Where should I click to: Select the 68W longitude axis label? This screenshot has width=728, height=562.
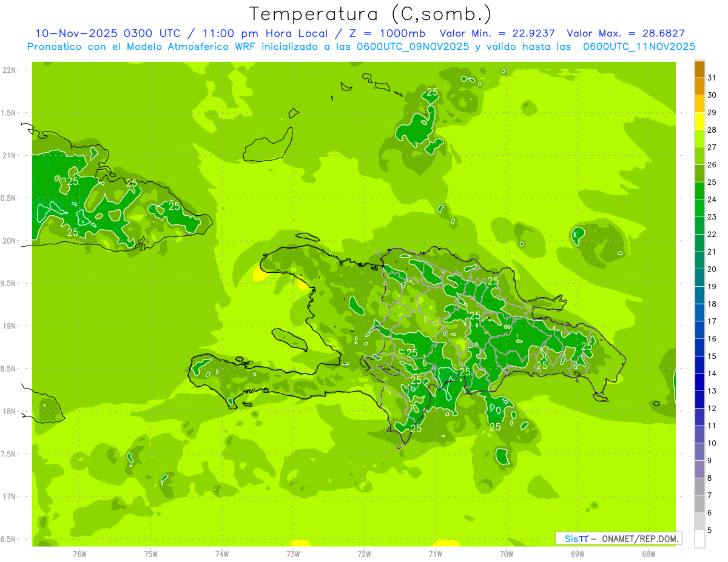[x=649, y=554]
